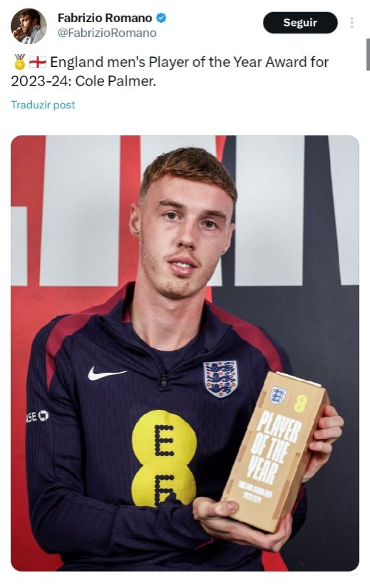Click the gold medal emoji
The width and height of the screenshot is (370, 588).
[19, 62]
